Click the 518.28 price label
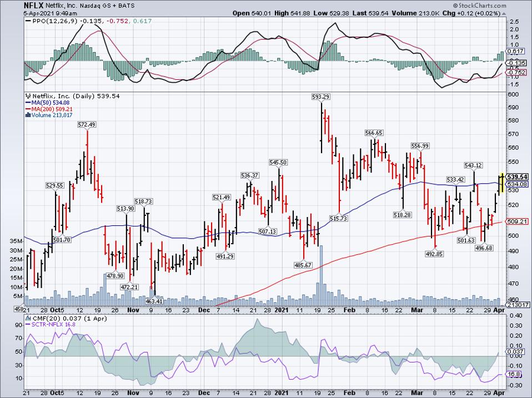The width and height of the screenshot is (532, 398). (403, 215)
